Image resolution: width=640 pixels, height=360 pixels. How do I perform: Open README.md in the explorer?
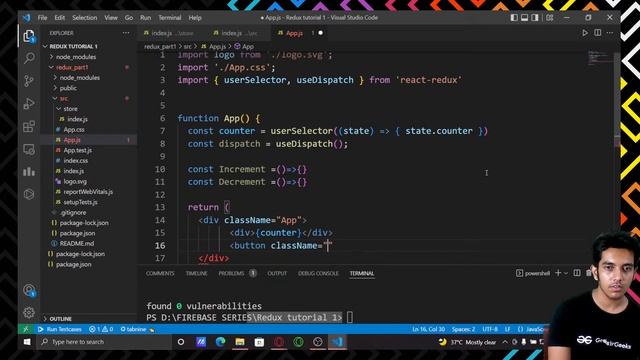pos(77,243)
